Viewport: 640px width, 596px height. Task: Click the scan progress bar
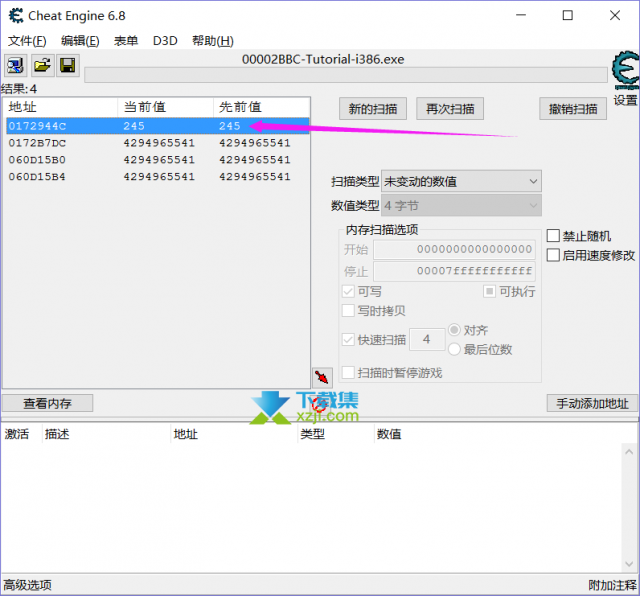[x=346, y=76]
